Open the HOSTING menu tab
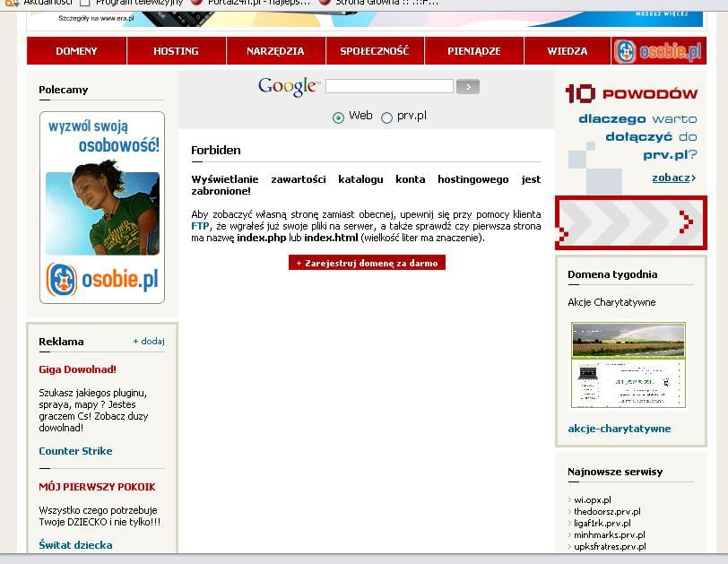 (x=177, y=50)
